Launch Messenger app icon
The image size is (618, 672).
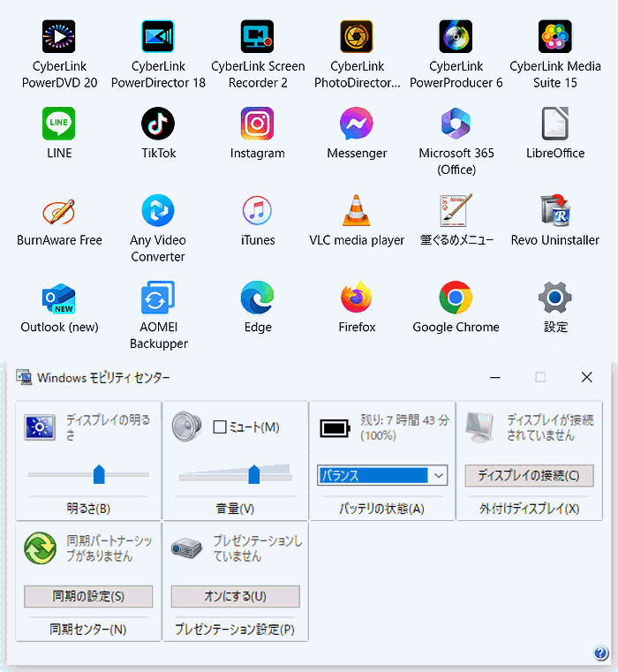(x=357, y=124)
